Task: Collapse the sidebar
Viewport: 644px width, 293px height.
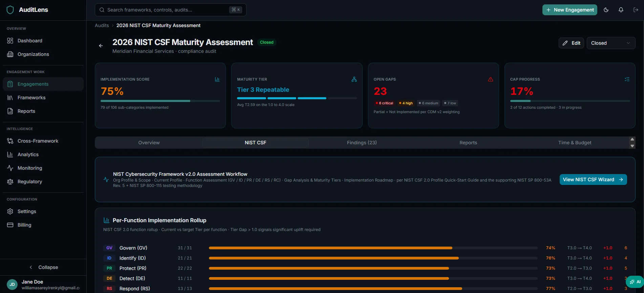Action: coord(43,267)
